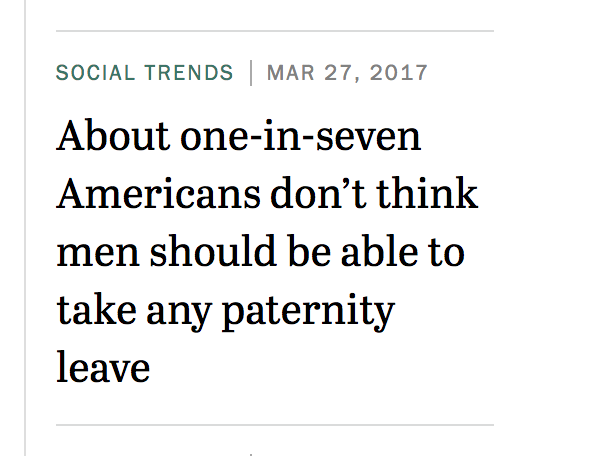Select the headline line 'About one-in-seven'
The image size is (596, 456).
click(x=239, y=136)
